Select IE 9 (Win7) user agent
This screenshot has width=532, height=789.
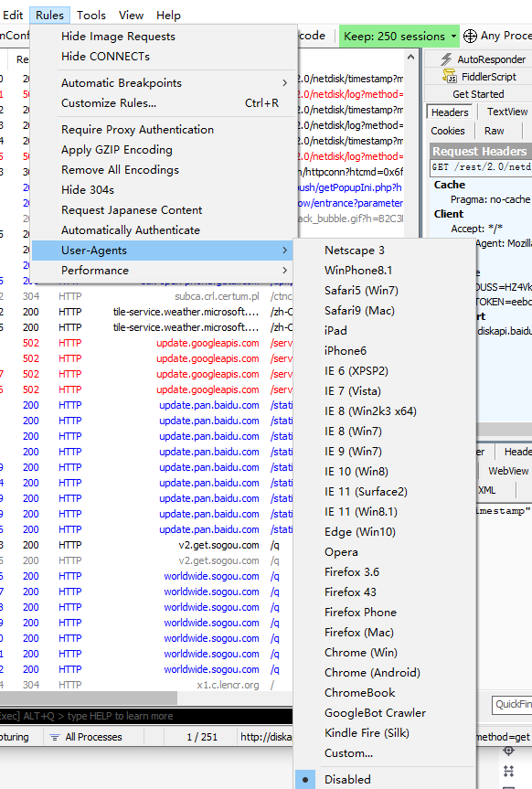pyautogui.click(x=353, y=452)
